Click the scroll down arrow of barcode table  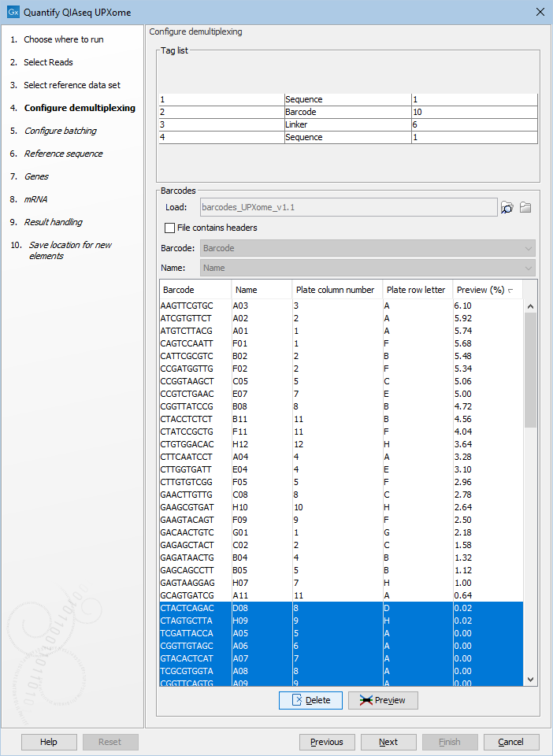click(x=530, y=679)
